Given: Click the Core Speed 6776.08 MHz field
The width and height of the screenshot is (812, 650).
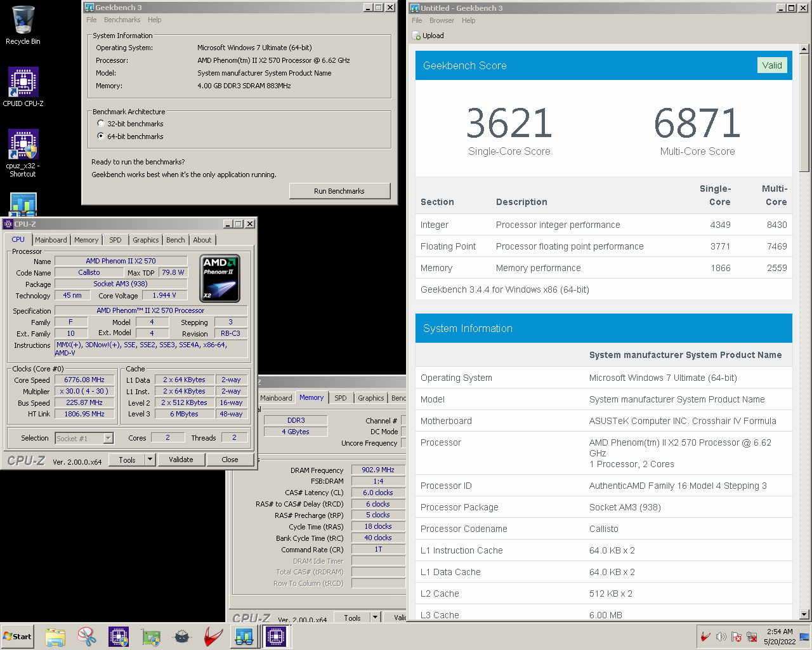Looking at the screenshot, I should (84, 380).
